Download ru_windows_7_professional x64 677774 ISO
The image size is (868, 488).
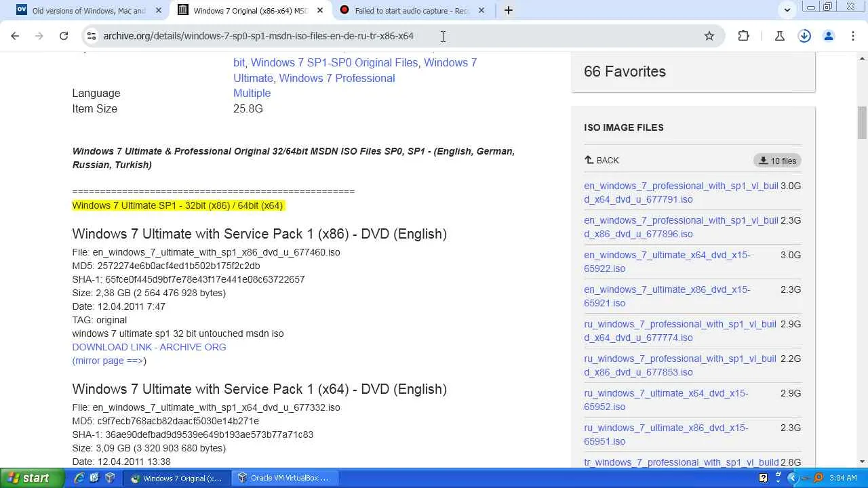[x=680, y=331]
